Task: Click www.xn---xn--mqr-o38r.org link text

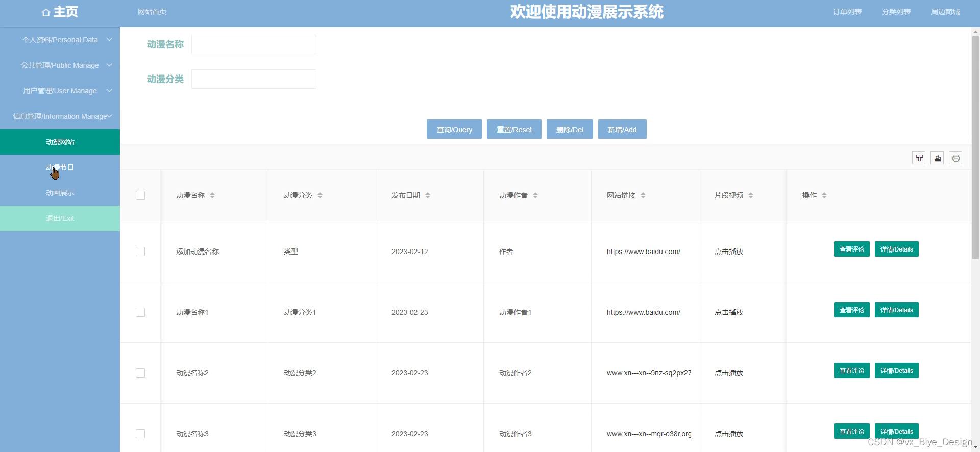Action: pyautogui.click(x=649, y=434)
